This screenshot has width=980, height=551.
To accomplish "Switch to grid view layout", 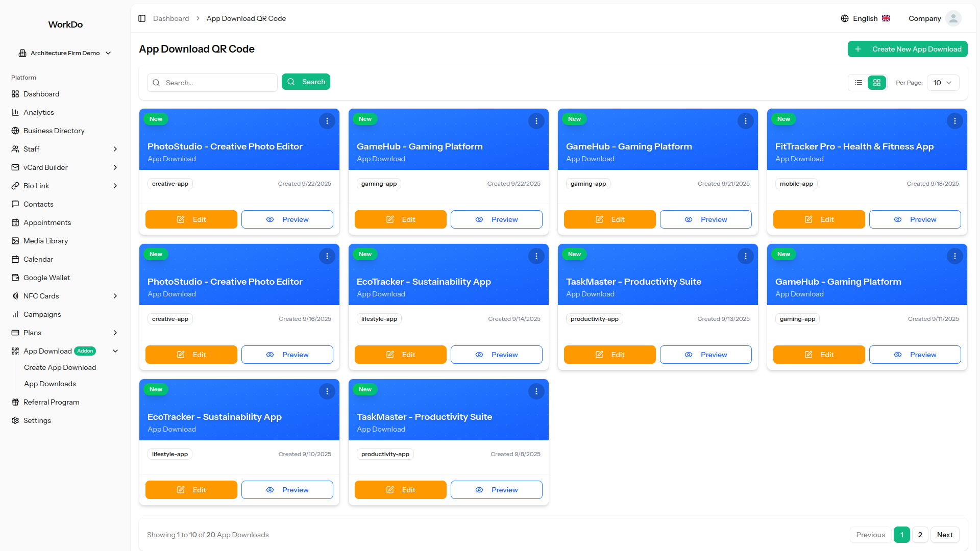I will 877,83.
